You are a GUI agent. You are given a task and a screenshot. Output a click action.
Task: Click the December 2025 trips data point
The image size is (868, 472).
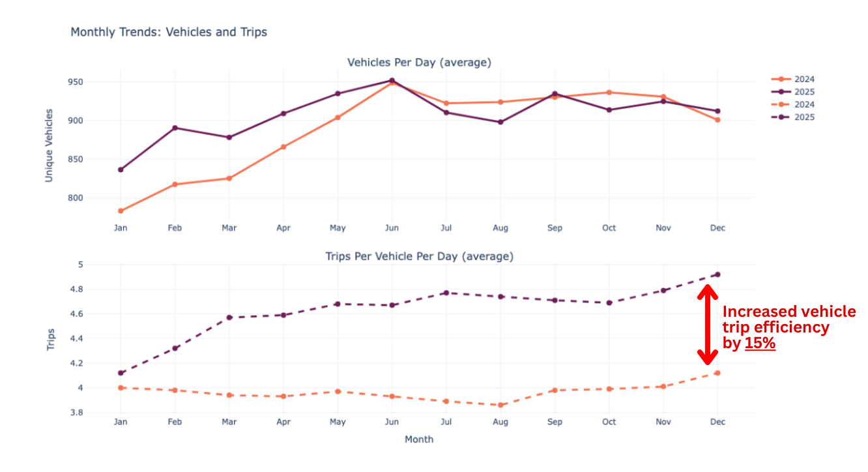717,274
